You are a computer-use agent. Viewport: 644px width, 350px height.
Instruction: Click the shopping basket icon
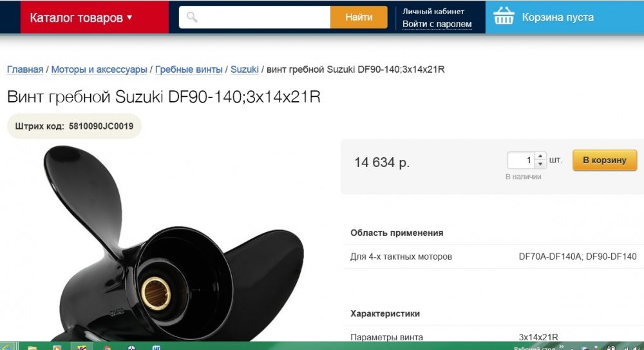point(504,17)
